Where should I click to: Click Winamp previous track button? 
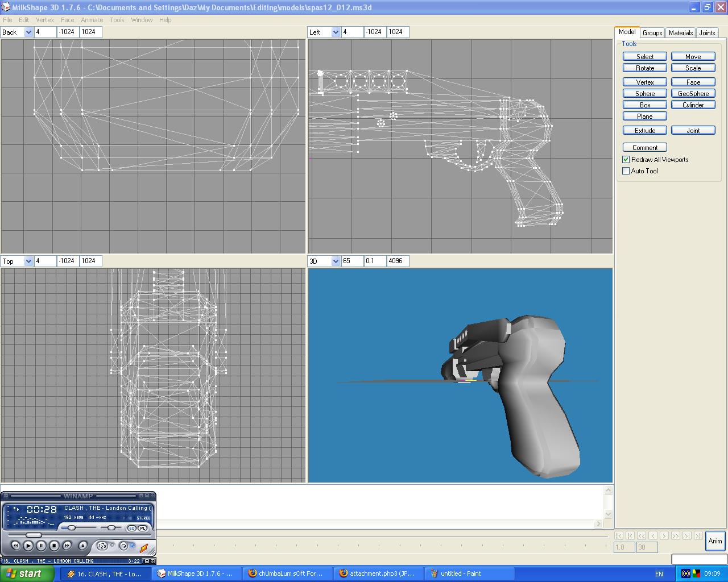15,546
